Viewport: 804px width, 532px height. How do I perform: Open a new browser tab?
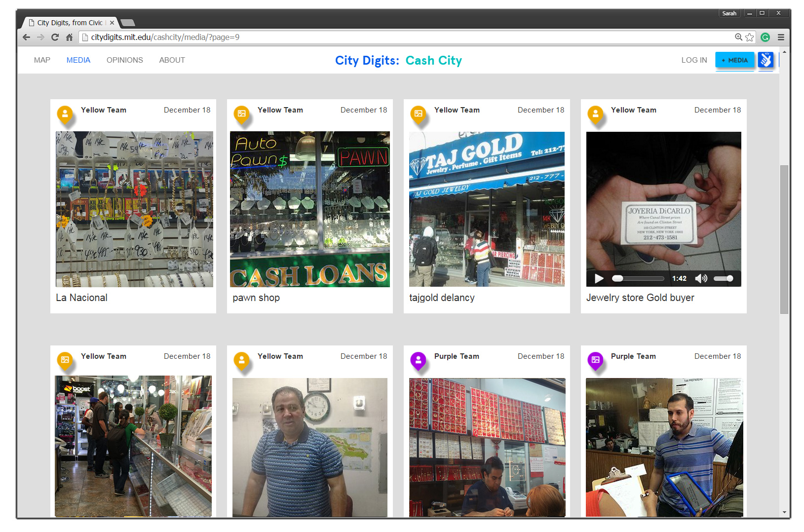127,23
